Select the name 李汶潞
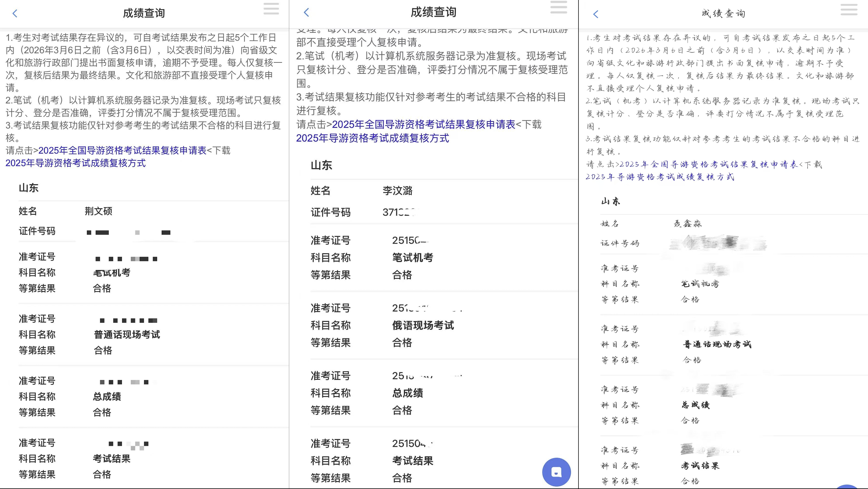Image resolution: width=868 pixels, height=489 pixels. pyautogui.click(x=397, y=190)
